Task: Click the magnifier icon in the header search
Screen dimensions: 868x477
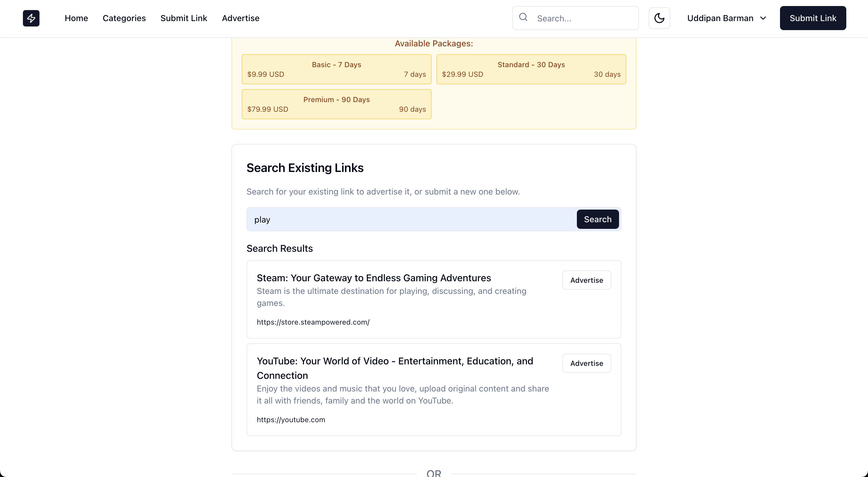Action: click(x=523, y=17)
